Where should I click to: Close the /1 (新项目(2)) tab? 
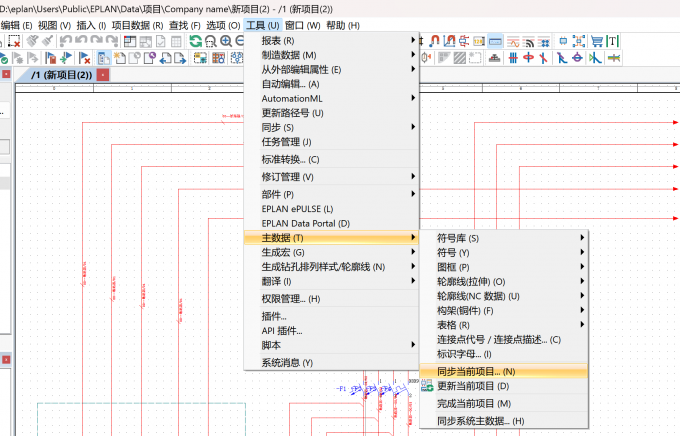[x=103, y=75]
